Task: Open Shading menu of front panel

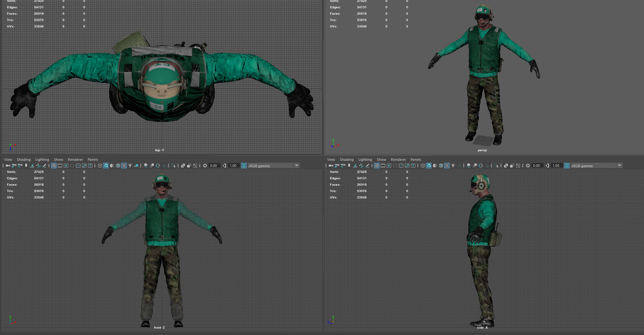Action: click(x=24, y=160)
